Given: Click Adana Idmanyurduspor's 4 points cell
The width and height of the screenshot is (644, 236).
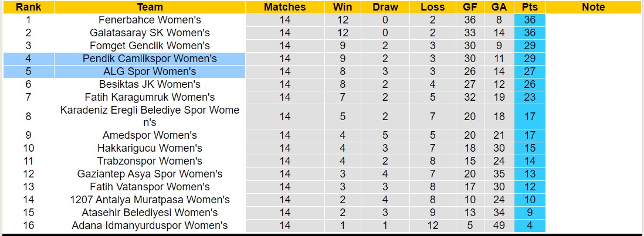Looking at the screenshot, I should (530, 225).
